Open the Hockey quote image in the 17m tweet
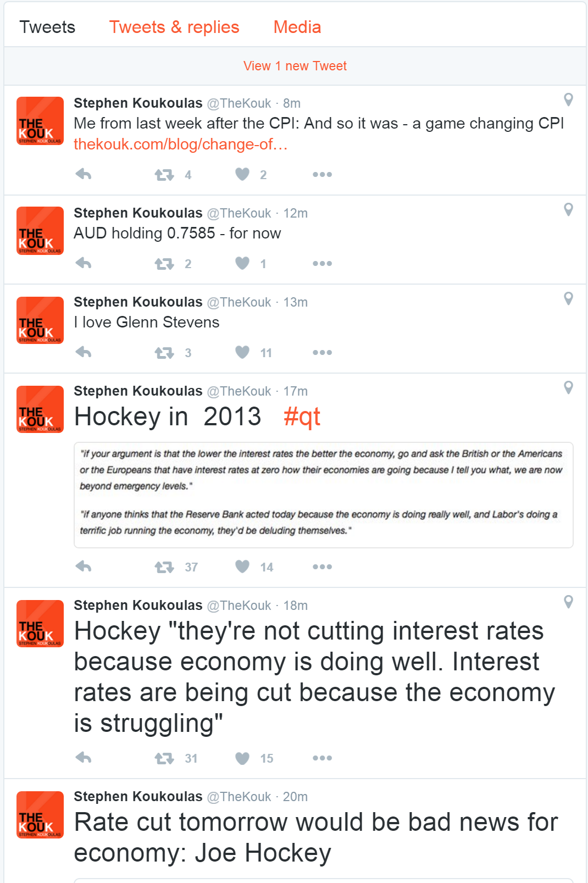The height and width of the screenshot is (883, 588). coord(323,495)
